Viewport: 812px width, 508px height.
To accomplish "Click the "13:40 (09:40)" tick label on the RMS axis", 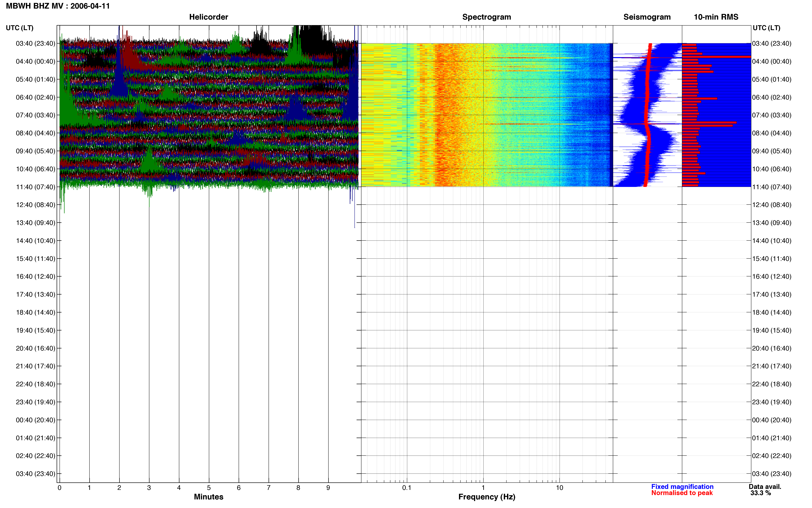I will (772, 223).
